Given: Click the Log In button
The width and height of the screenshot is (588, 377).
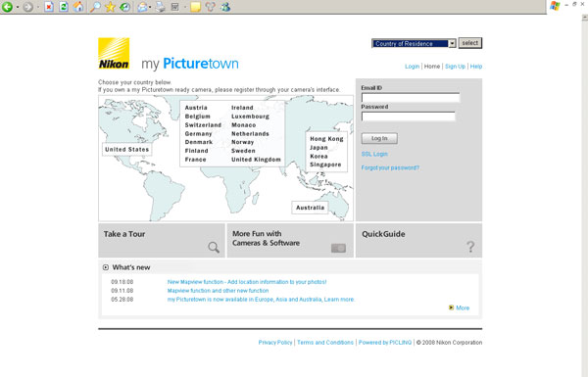Looking at the screenshot, I should tap(379, 138).
